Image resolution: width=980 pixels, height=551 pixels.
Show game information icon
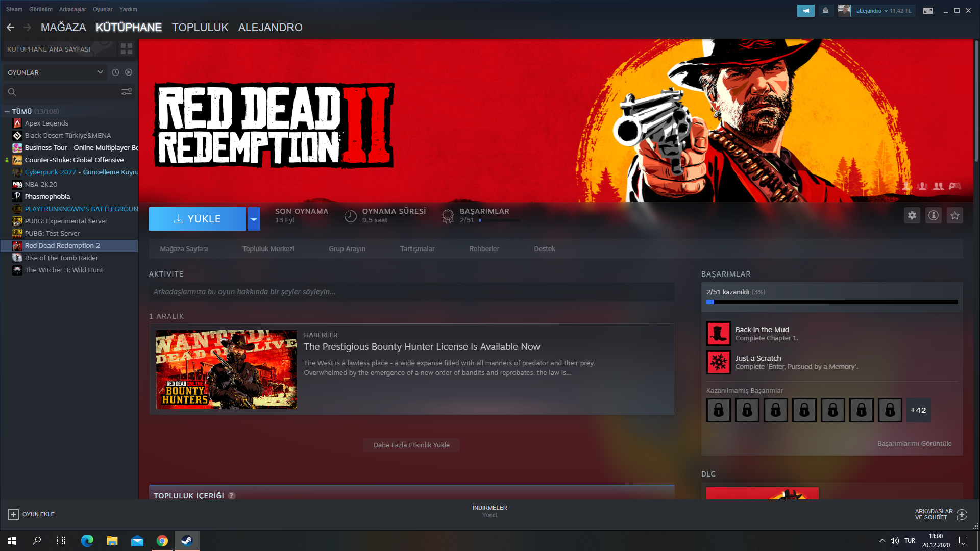[x=934, y=215]
